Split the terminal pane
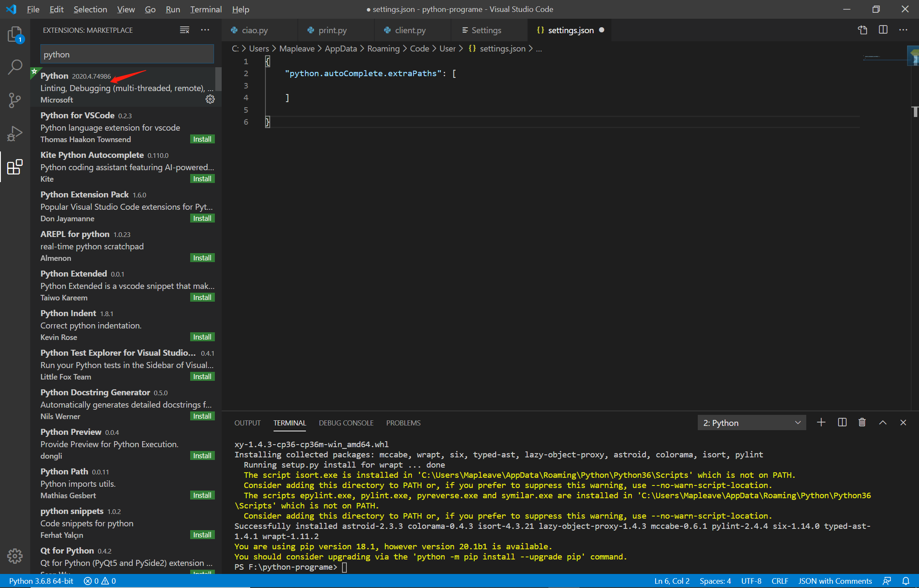This screenshot has height=588, width=919. click(x=842, y=422)
